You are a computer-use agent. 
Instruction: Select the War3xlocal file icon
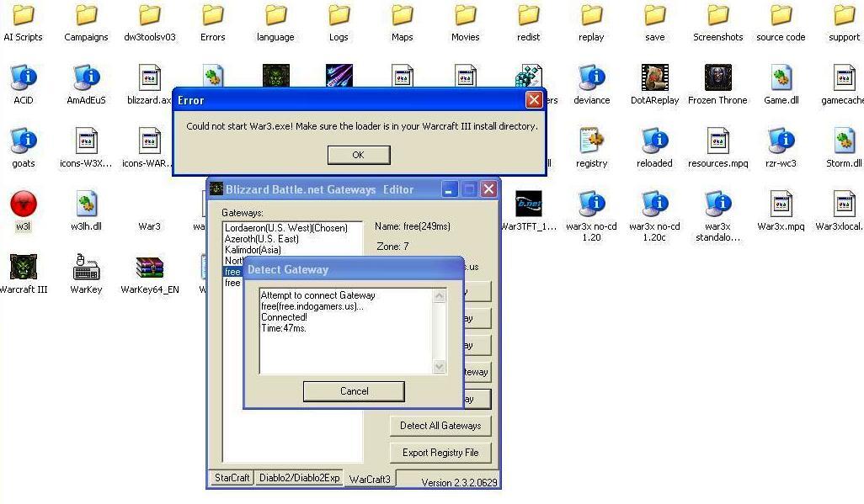[x=844, y=204]
